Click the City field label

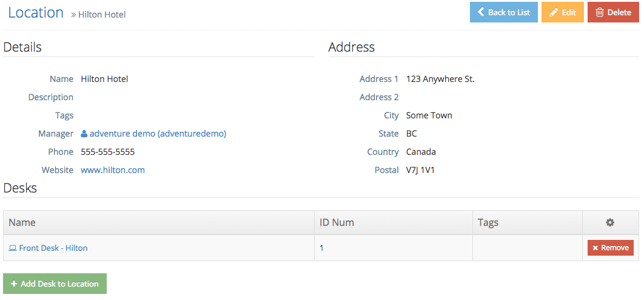click(391, 115)
